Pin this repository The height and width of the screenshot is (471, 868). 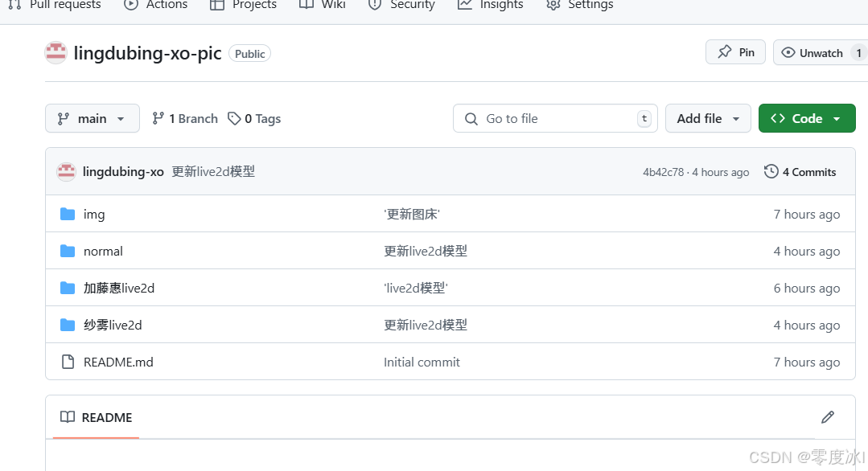[735, 52]
